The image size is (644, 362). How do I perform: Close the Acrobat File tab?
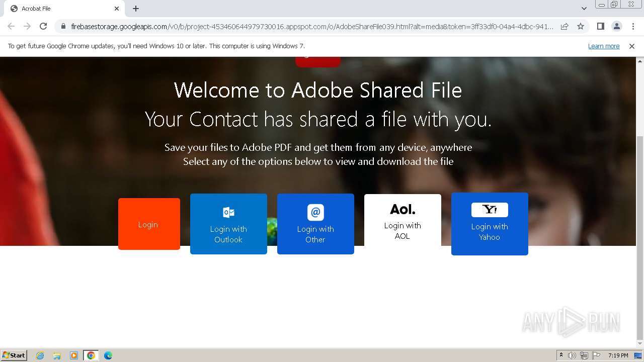click(117, 9)
